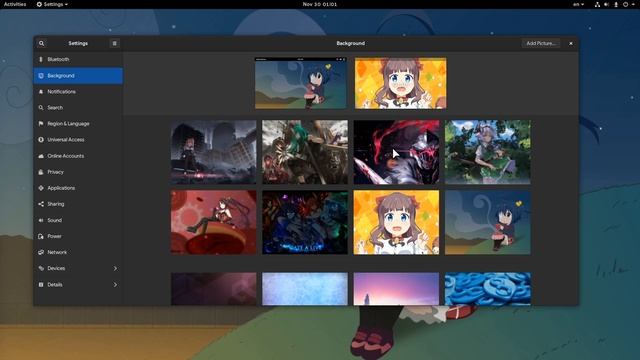Click the Sound speaker icon in the sidebar
The image size is (640, 360).
tap(41, 220)
